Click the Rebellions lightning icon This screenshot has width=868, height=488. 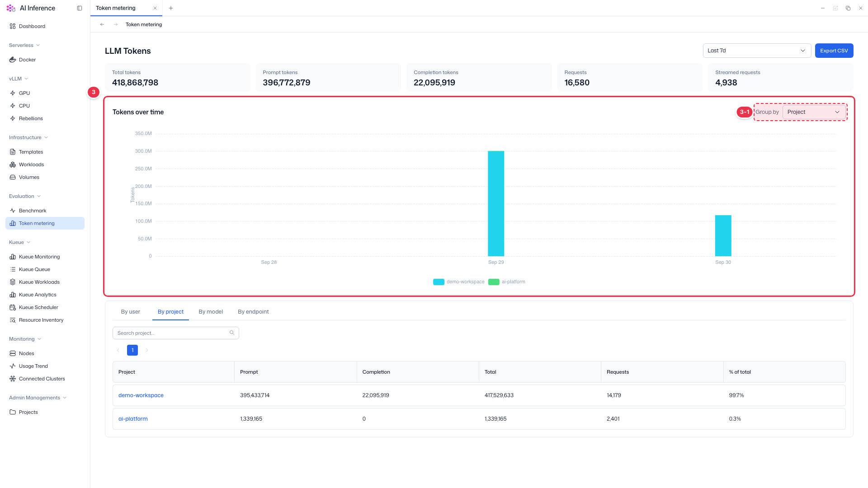pos(13,118)
